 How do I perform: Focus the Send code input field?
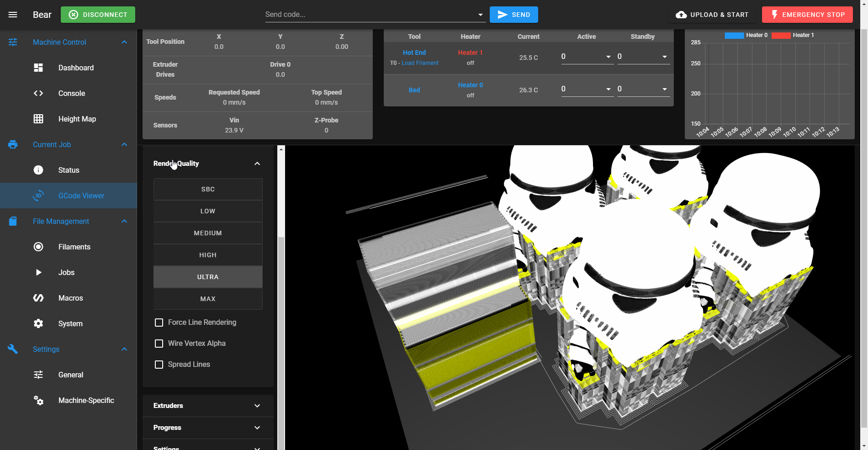[x=370, y=15]
